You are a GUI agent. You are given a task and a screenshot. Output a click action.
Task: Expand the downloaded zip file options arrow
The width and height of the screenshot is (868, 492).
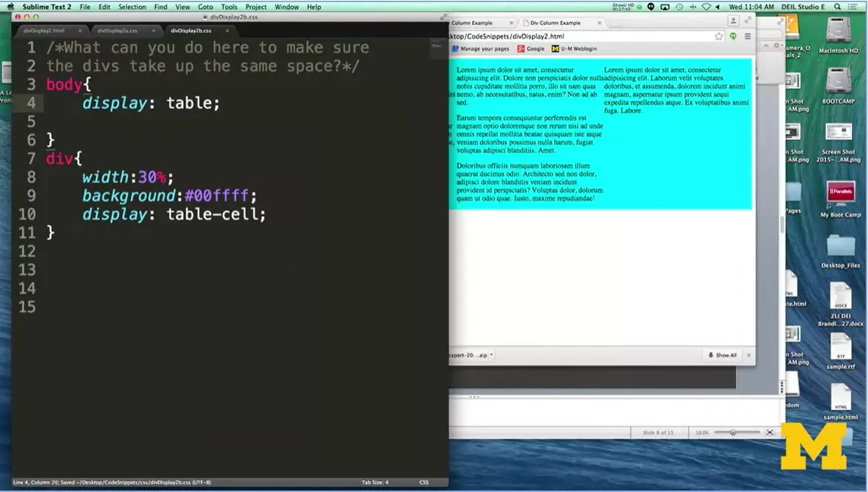(492, 355)
